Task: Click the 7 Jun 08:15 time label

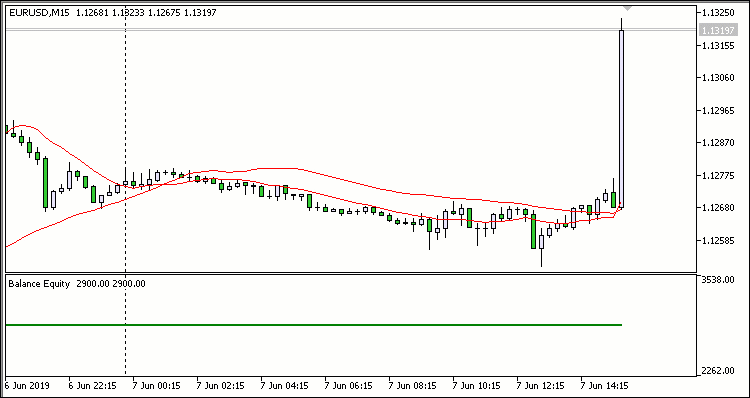Action: click(x=412, y=385)
